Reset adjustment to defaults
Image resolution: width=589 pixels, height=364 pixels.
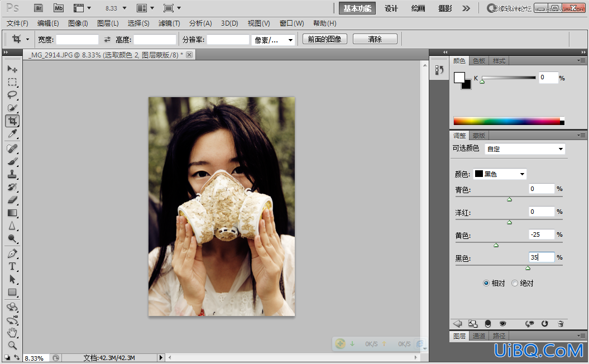pos(545,323)
